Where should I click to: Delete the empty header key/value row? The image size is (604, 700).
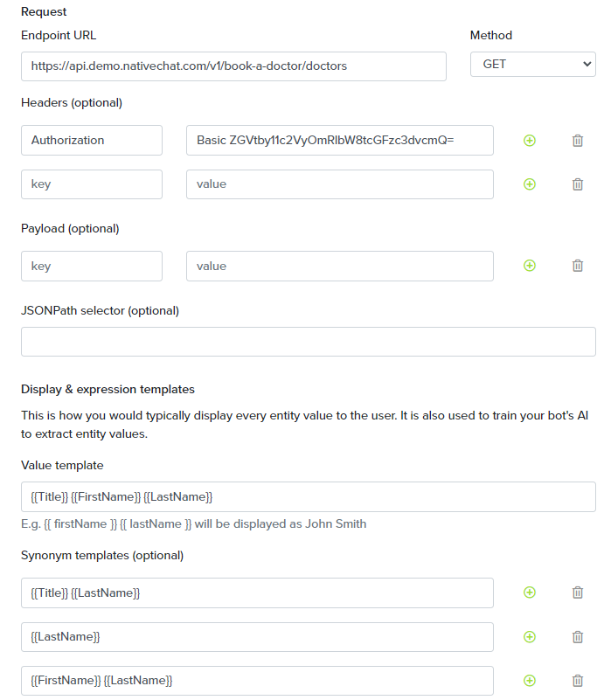[x=578, y=184]
